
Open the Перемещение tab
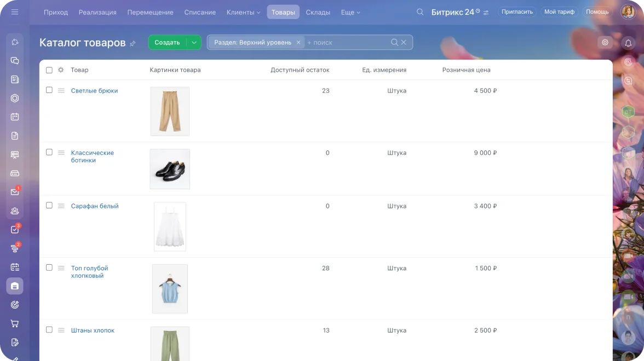coord(150,12)
